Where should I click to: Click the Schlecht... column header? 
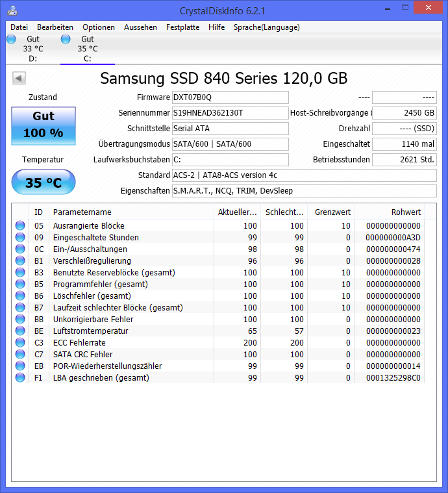tap(284, 212)
